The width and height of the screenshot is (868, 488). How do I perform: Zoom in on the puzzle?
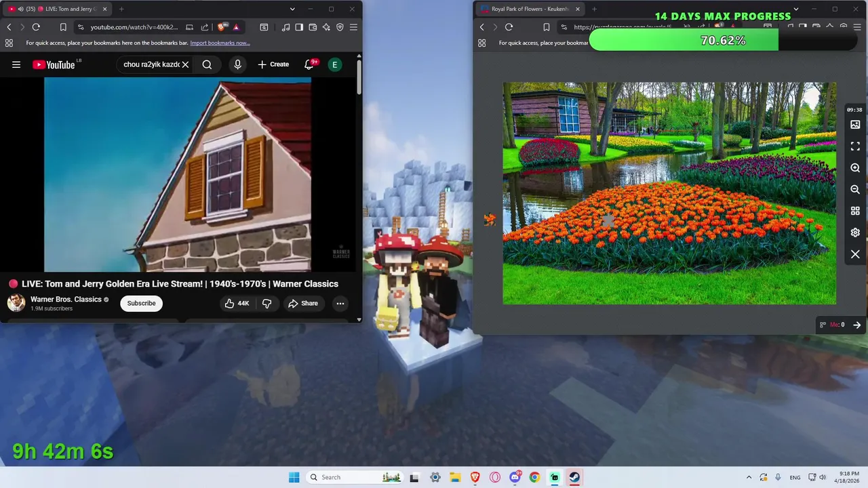tap(855, 168)
